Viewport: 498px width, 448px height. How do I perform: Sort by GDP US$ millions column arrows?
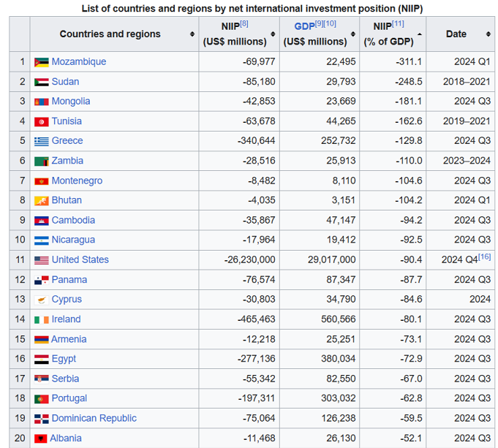(x=353, y=34)
